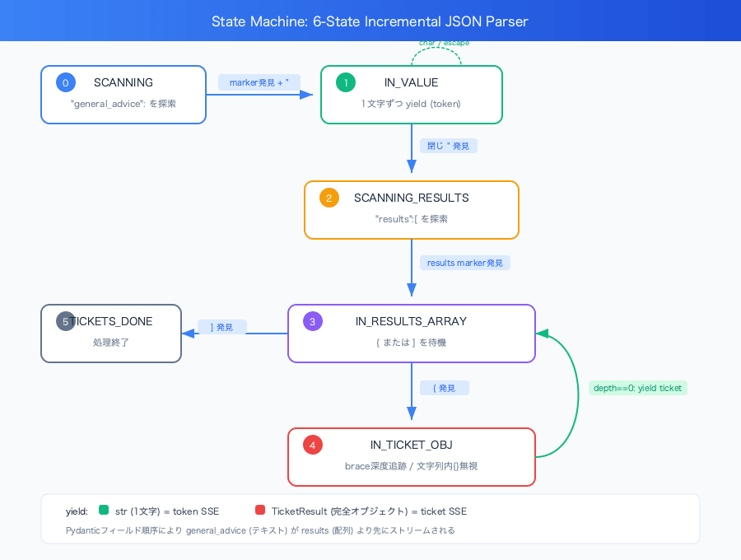Select the IN_RESULTS_ARRAY state title
The image size is (741, 560).
click(x=411, y=321)
